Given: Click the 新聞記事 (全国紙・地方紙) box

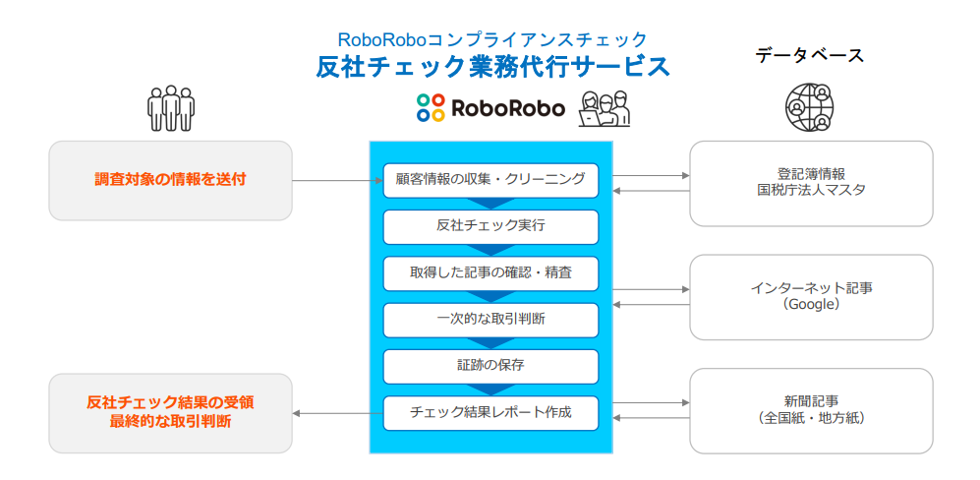Looking at the screenshot, I should tap(811, 409).
